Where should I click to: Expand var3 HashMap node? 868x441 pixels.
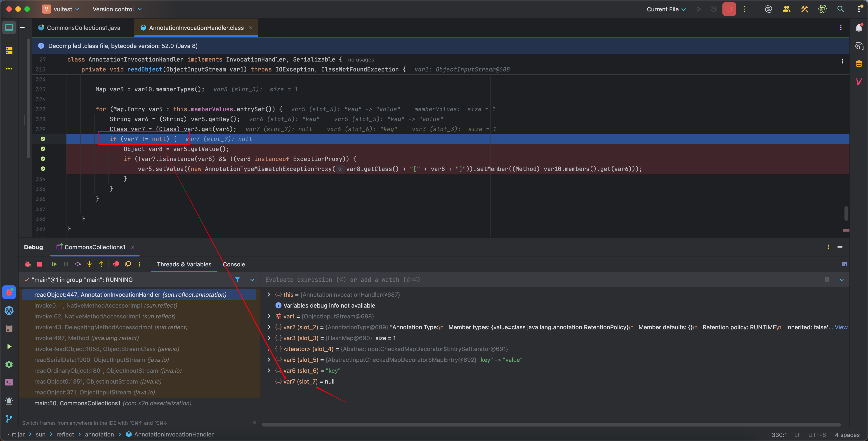[269, 338]
